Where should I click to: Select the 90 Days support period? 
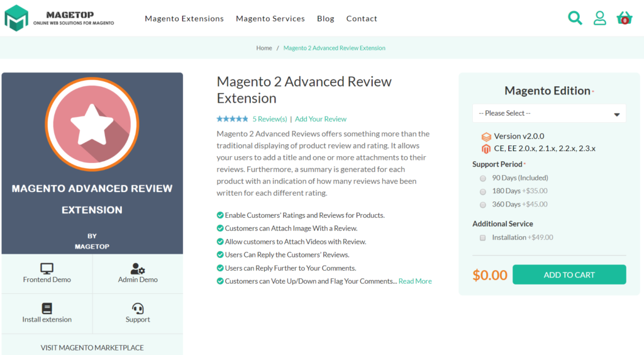pyautogui.click(x=483, y=178)
